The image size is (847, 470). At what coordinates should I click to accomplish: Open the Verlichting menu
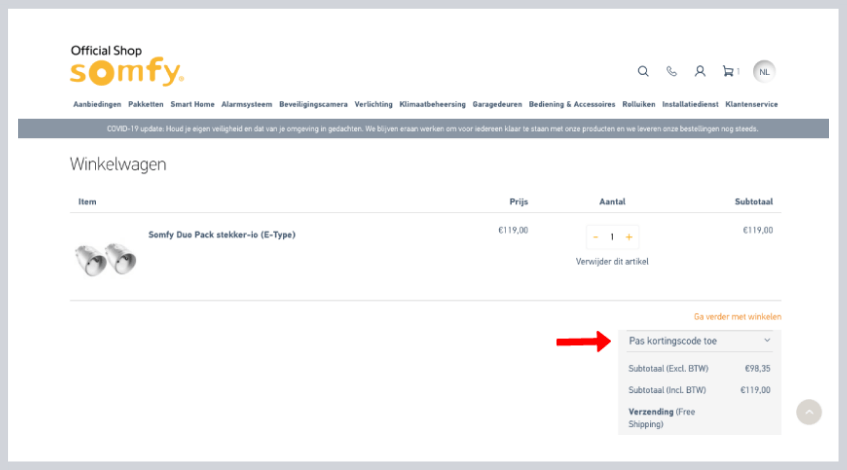click(x=373, y=104)
